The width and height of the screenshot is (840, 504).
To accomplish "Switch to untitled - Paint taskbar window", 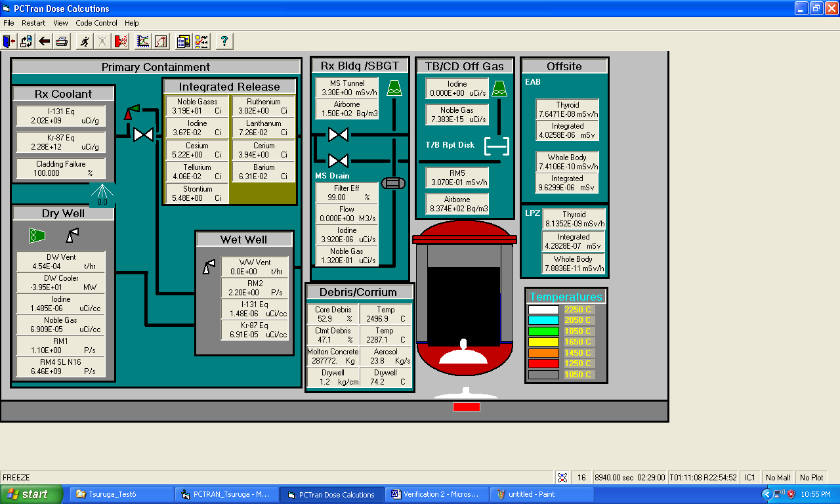I will coord(542,494).
